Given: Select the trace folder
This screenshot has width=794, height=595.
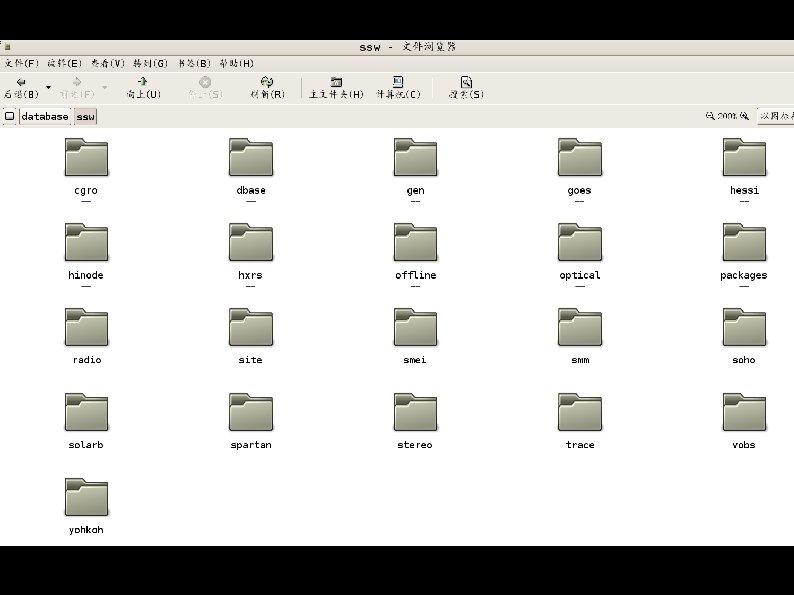Looking at the screenshot, I should (580, 421).
